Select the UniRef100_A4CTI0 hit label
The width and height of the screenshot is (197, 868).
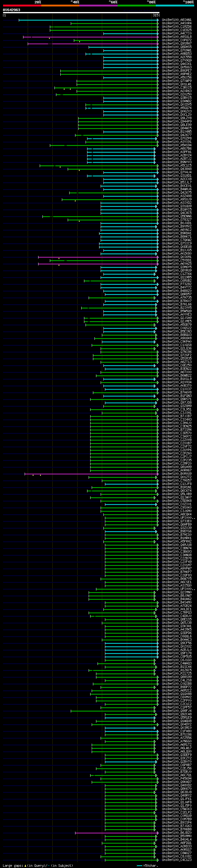[x=177, y=33]
